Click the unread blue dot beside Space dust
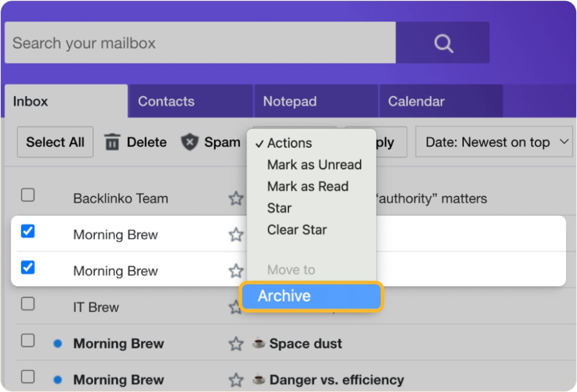This screenshot has width=577, height=392. pos(58,344)
